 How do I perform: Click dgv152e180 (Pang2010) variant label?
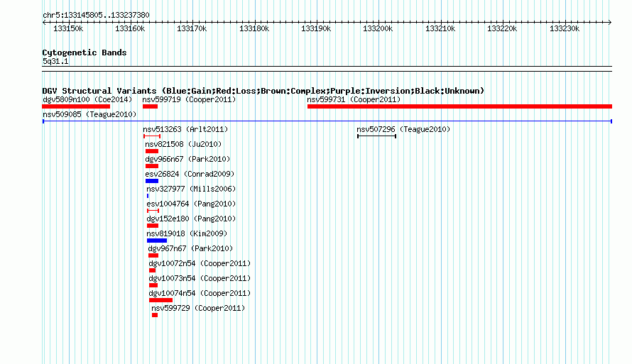click(x=191, y=219)
